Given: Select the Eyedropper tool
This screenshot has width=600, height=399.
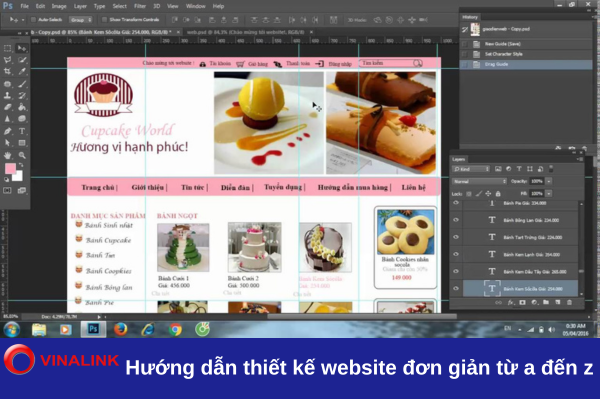Looking at the screenshot, I should click(x=22, y=72).
